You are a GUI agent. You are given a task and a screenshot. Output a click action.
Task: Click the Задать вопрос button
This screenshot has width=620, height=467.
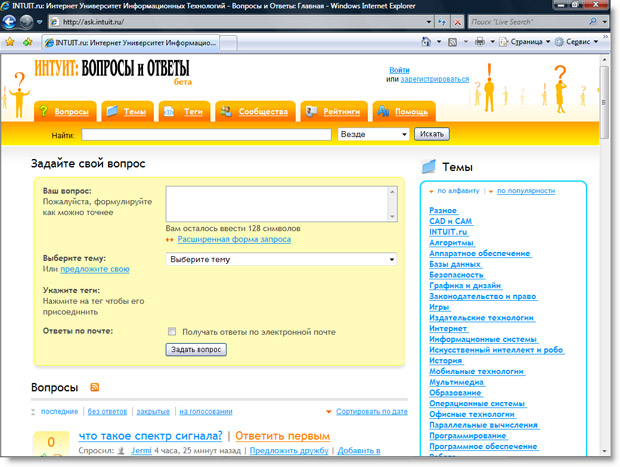pos(196,350)
